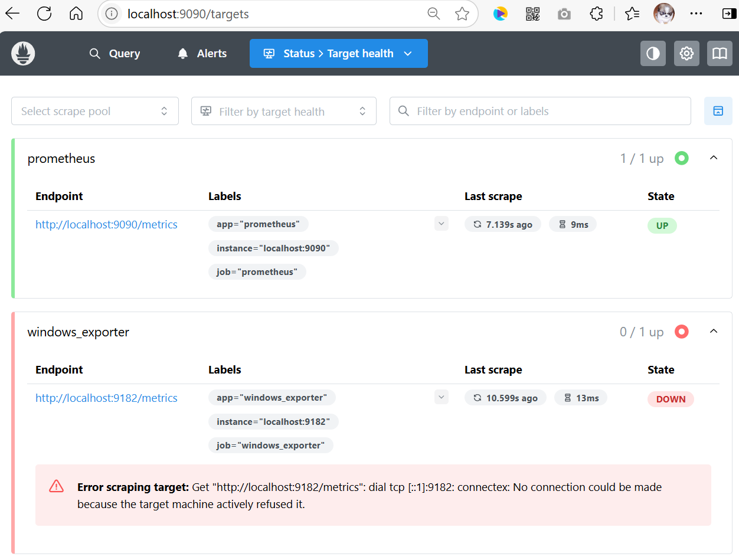Expand labels for localhost:9182 target
Image resolution: width=739 pixels, height=560 pixels.
[442, 397]
